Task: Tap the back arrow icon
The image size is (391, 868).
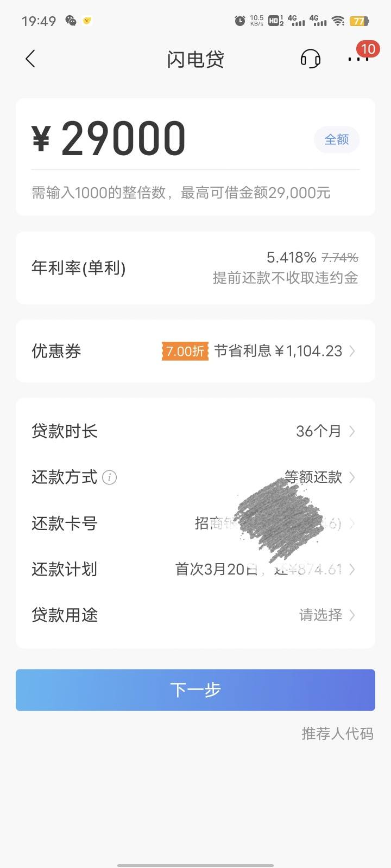Action: [30, 59]
